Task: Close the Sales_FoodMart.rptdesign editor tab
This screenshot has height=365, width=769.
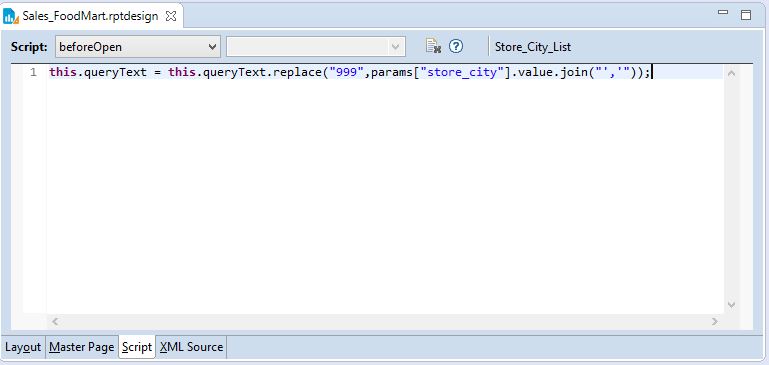Action: [171, 16]
